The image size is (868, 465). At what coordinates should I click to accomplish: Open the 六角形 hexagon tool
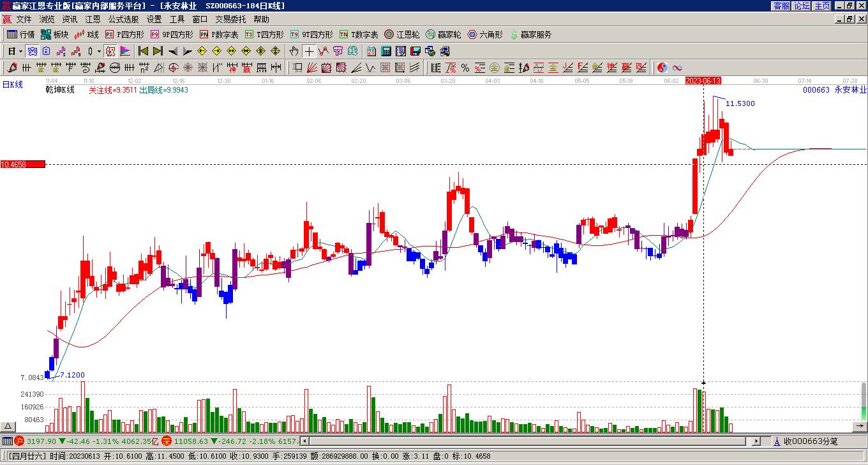click(x=485, y=34)
